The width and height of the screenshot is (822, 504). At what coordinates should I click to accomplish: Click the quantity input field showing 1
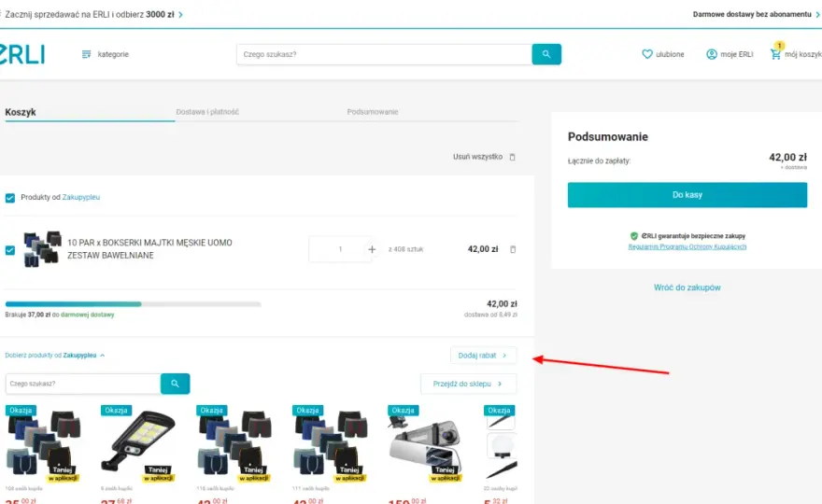pyautogui.click(x=340, y=249)
